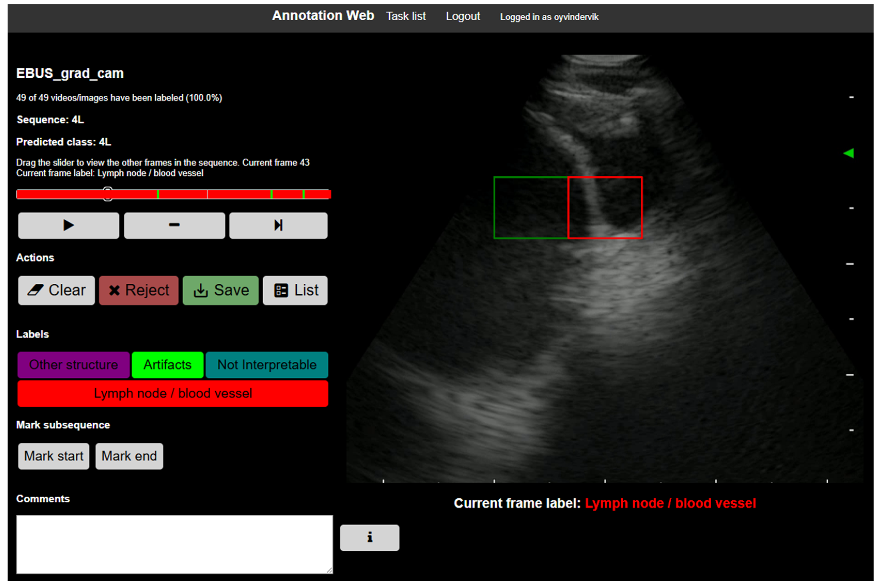Click the Mark end button
Image resolution: width=880 pixels, height=588 pixels.
pyautogui.click(x=129, y=456)
